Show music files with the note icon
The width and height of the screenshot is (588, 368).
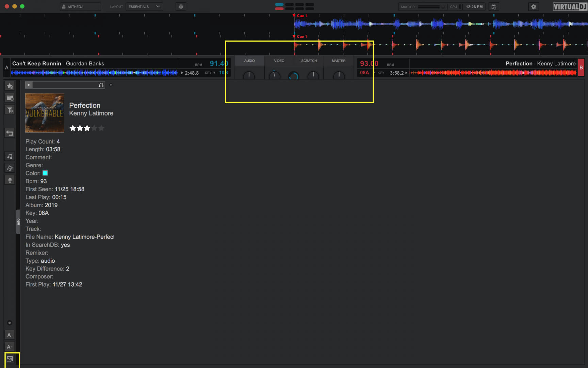(x=10, y=156)
